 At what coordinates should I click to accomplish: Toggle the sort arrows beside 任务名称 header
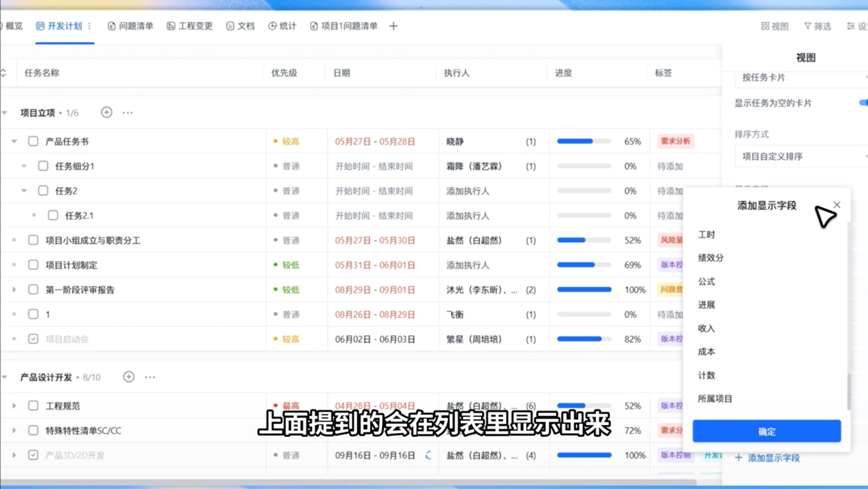click(3, 73)
